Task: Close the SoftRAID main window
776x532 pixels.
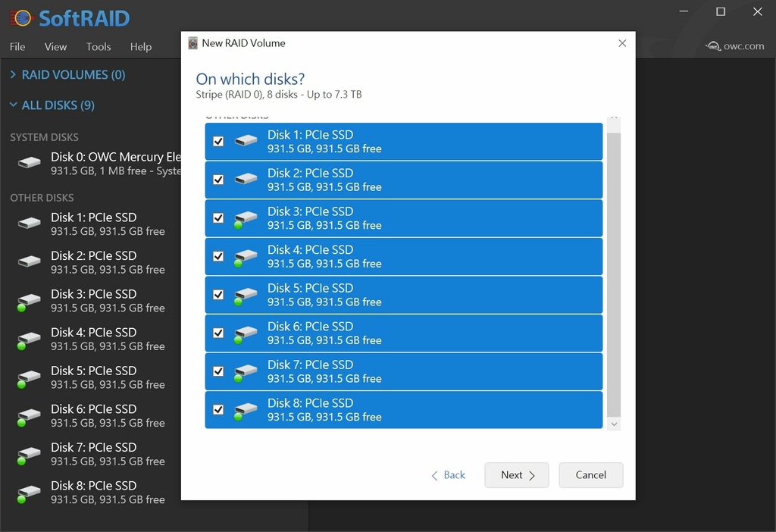Action: [758, 11]
